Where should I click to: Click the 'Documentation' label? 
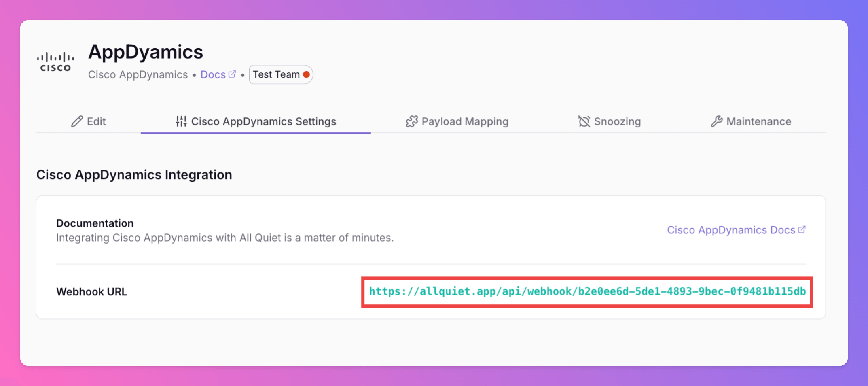click(x=95, y=223)
